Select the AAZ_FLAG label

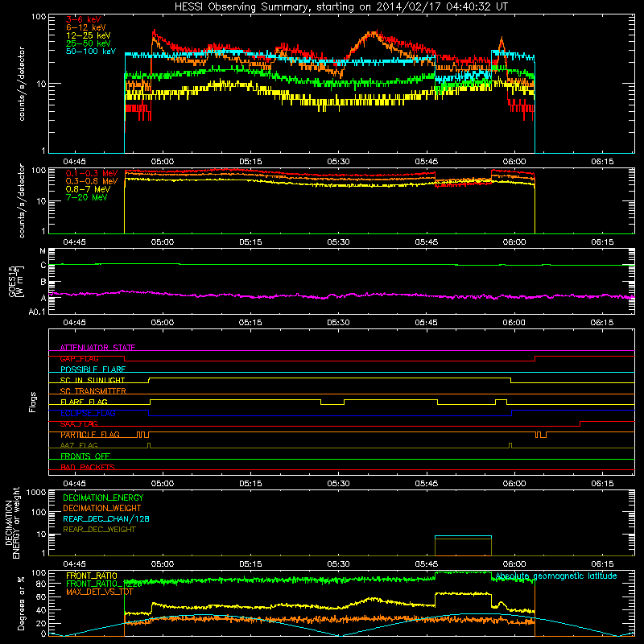point(78,445)
